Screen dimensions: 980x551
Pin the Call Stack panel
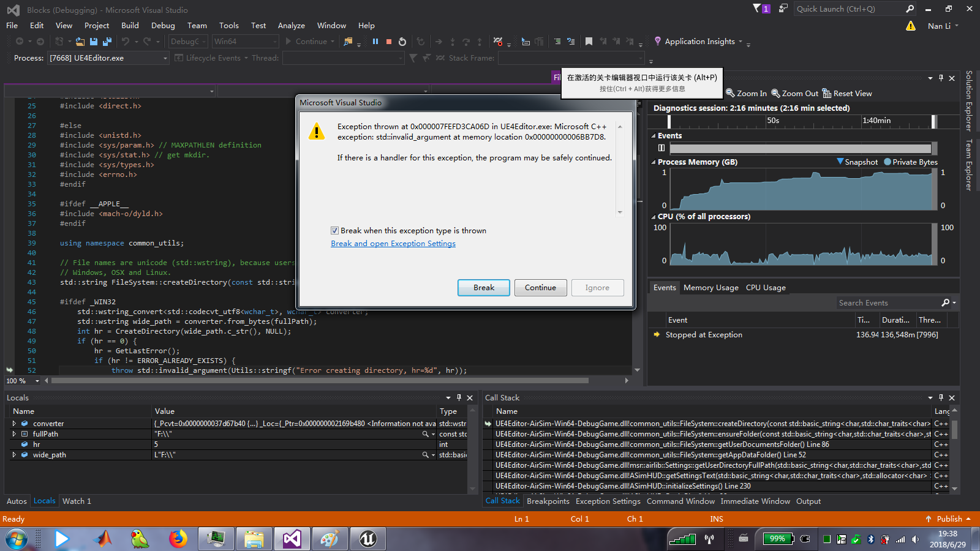pyautogui.click(x=940, y=397)
